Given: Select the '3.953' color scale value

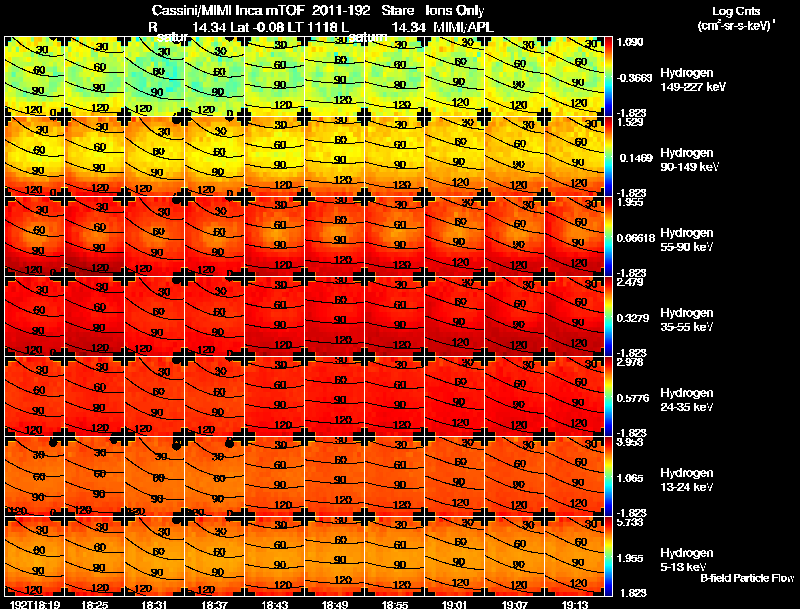Looking at the screenshot, I should pyautogui.click(x=631, y=442).
